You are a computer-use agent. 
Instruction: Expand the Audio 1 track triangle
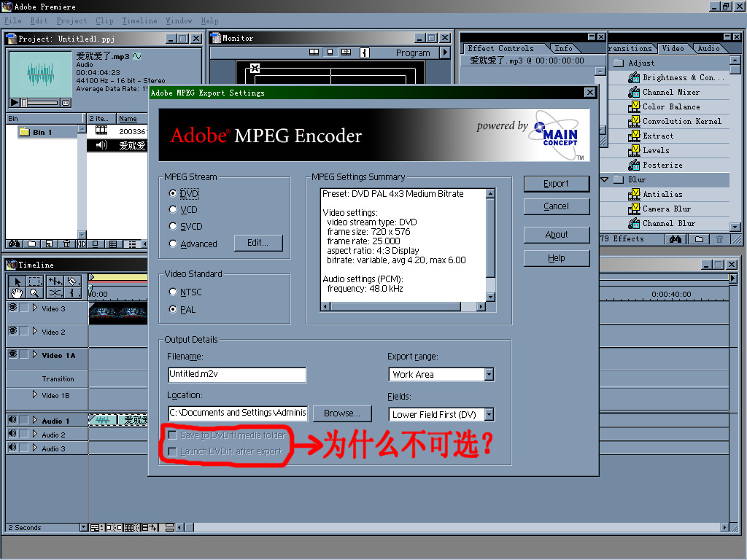[x=35, y=421]
